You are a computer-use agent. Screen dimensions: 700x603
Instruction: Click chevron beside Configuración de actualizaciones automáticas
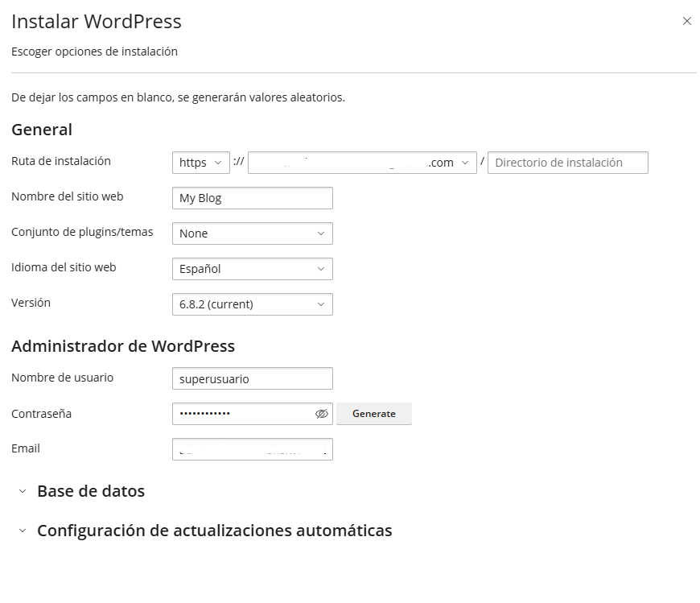[x=23, y=531]
